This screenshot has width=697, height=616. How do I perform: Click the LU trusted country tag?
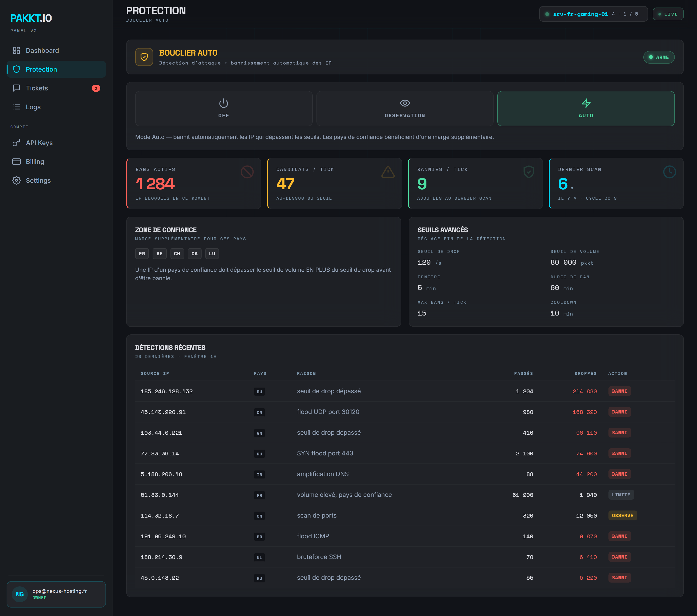(212, 253)
